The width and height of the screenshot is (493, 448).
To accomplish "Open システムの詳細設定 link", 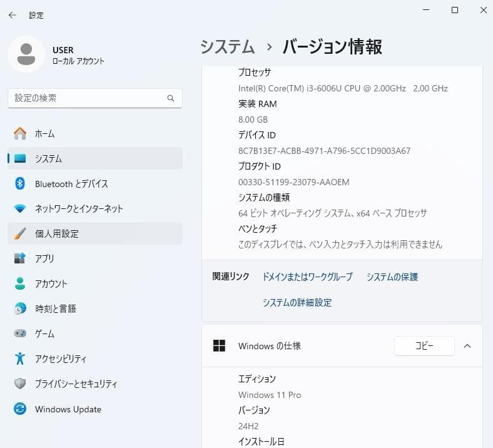I will tap(297, 302).
